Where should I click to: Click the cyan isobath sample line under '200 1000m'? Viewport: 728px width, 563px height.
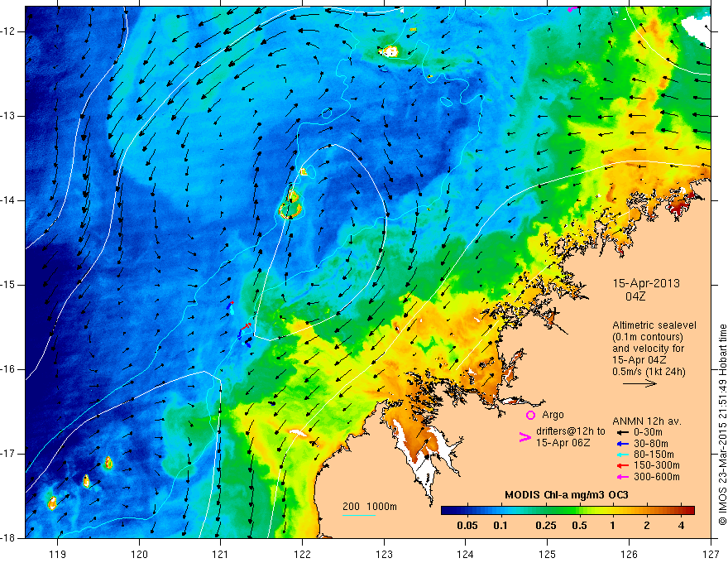coord(359,515)
